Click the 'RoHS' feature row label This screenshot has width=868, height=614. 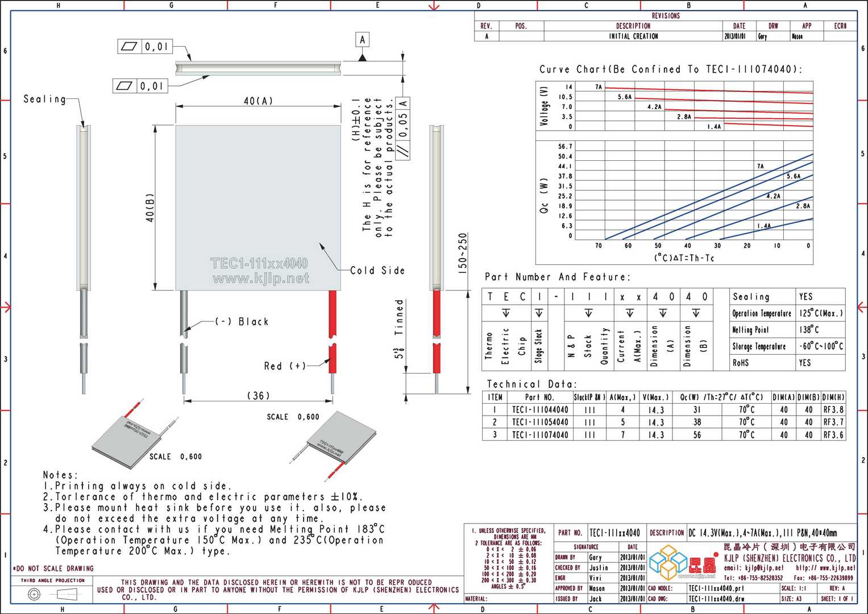pos(741,363)
